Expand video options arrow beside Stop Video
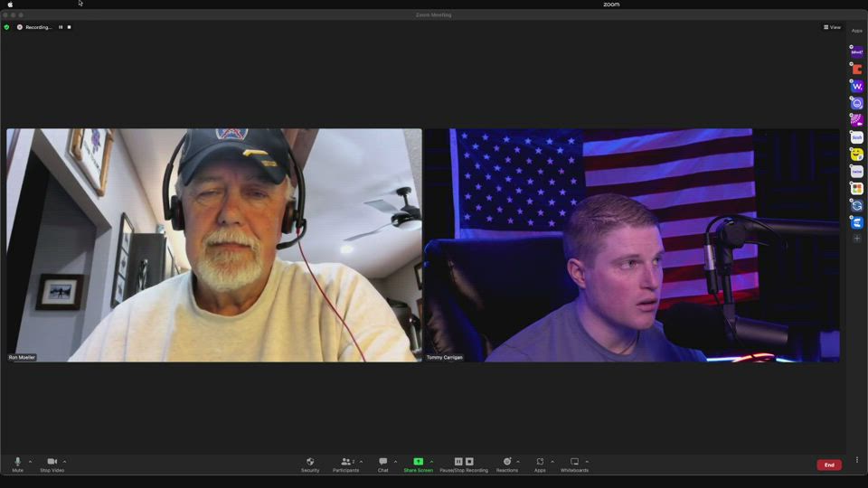The height and width of the screenshot is (488, 868). 64,462
